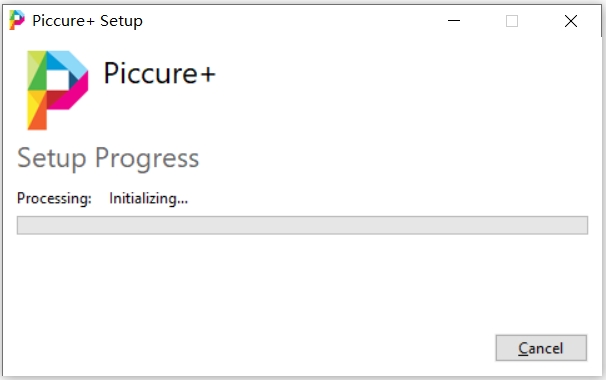Click the green section of P logo
This screenshot has height=380, width=606.
[37, 75]
